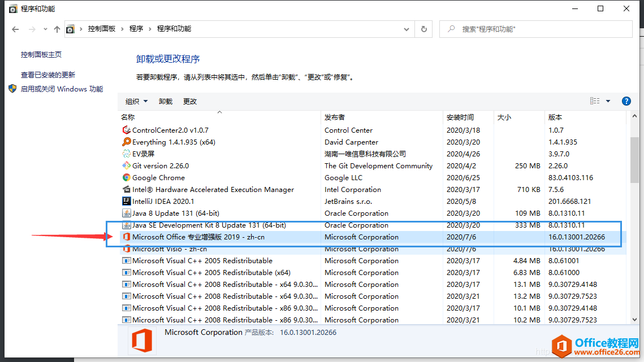Image resolution: width=644 pixels, height=362 pixels.
Task: Open 启用或关闭 Windows 功能 link
Action: click(62, 89)
